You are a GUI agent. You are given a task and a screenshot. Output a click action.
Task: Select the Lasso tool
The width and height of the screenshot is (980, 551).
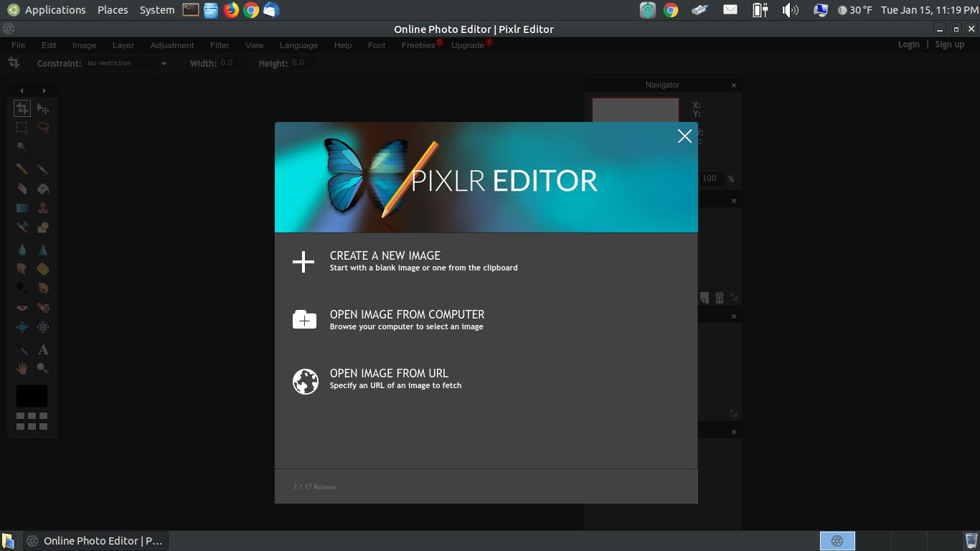pos(43,128)
